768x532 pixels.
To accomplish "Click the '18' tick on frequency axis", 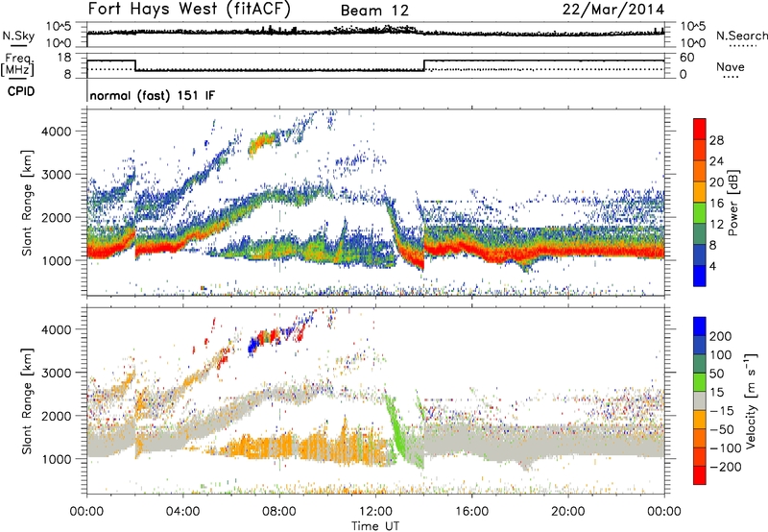I will pos(64,58).
